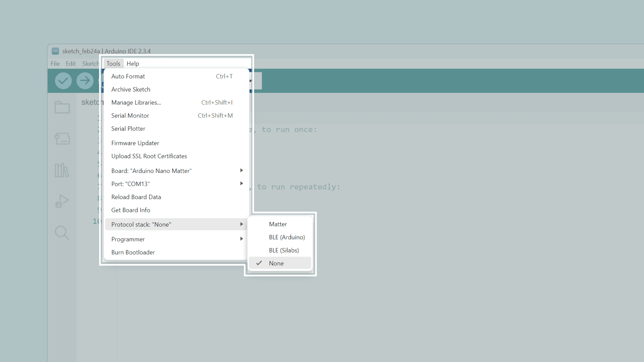This screenshot has height=362, width=644.
Task: Expand the Board: Arduino Nano Matter submenu
Action: tap(152, 171)
